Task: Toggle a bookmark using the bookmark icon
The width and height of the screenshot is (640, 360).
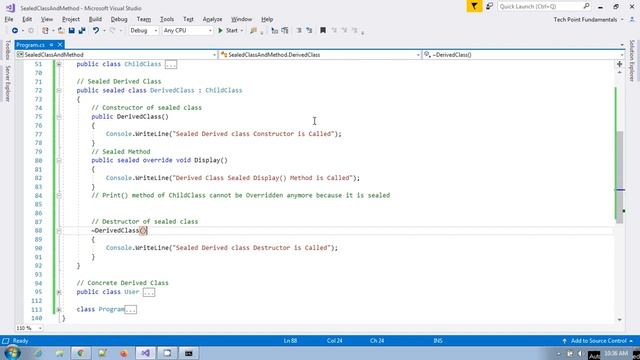Action: pos(323,31)
